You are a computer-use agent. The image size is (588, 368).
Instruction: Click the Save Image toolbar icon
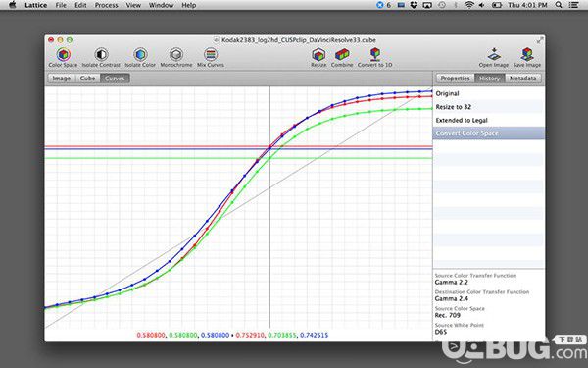527,58
